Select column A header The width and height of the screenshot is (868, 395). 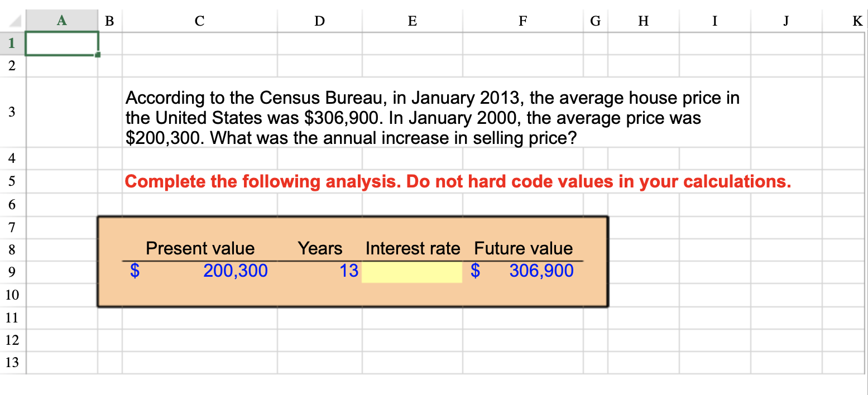61,21
